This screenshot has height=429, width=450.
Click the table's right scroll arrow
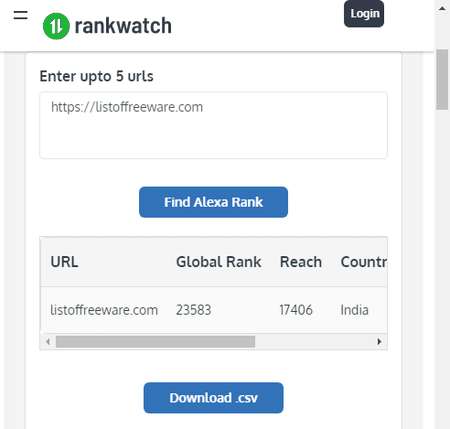379,342
